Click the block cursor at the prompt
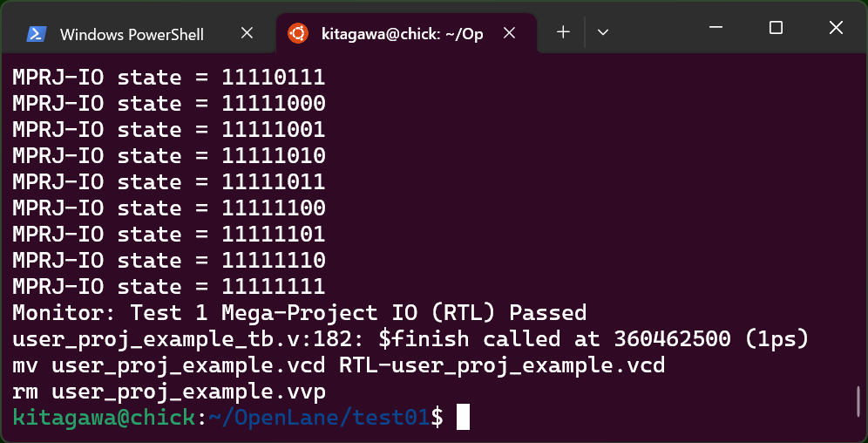Screen dimensions: 868x443 [464, 418]
